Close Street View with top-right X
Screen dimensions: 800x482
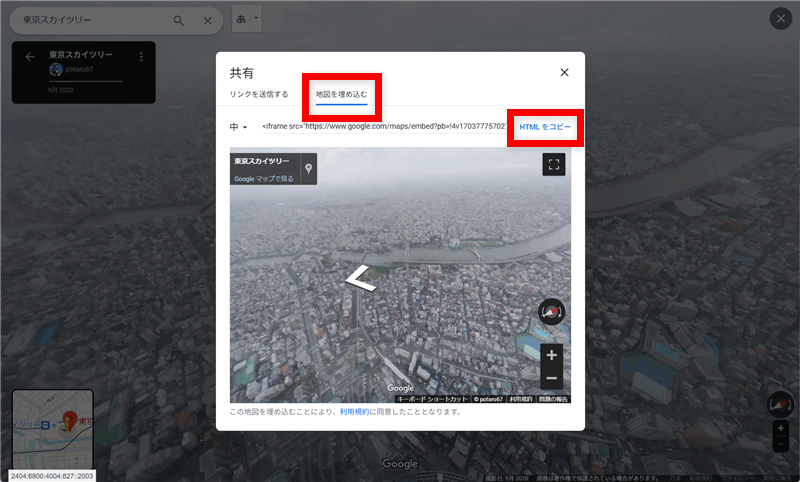781,19
